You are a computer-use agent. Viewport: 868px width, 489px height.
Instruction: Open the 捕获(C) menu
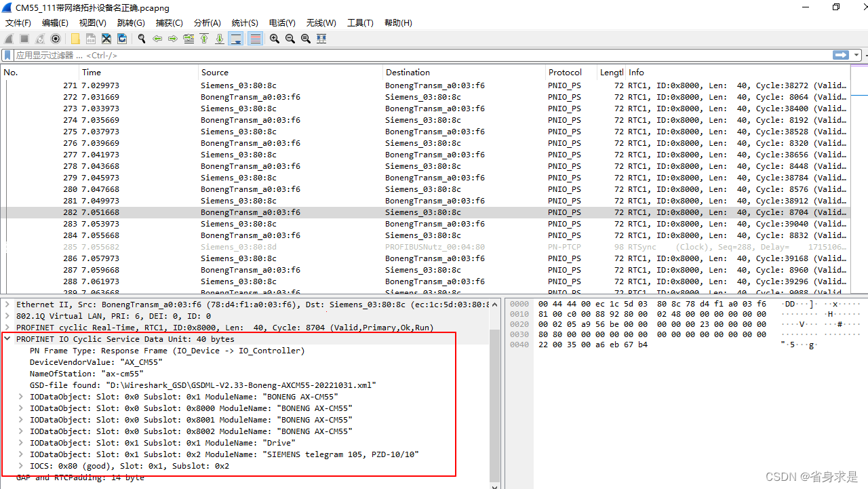click(x=169, y=22)
